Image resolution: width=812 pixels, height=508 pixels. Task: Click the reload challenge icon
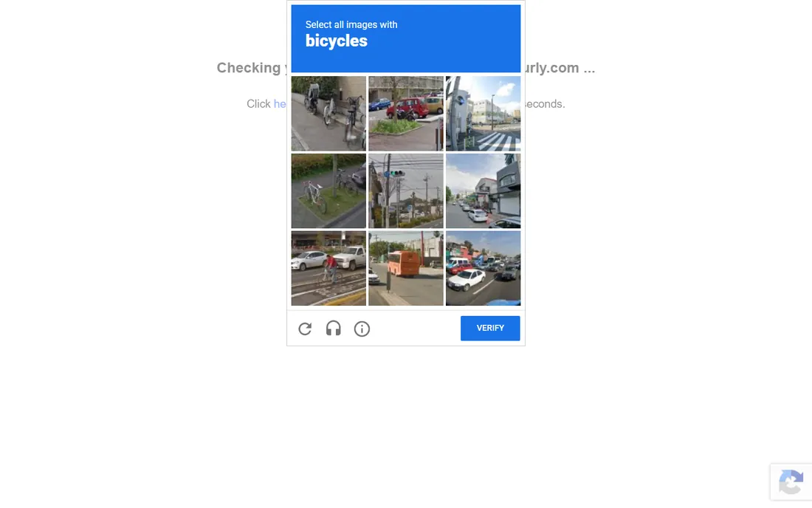[305, 329]
